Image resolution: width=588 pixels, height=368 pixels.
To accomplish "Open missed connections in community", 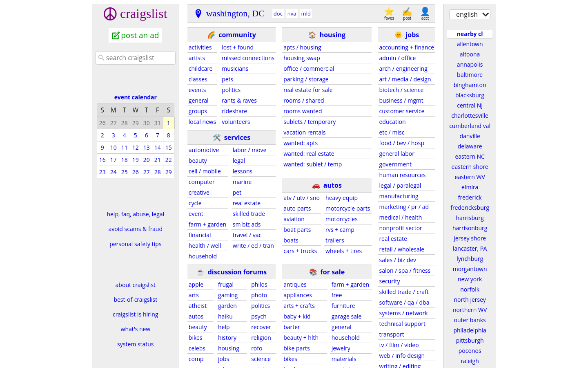I will click(x=248, y=58).
